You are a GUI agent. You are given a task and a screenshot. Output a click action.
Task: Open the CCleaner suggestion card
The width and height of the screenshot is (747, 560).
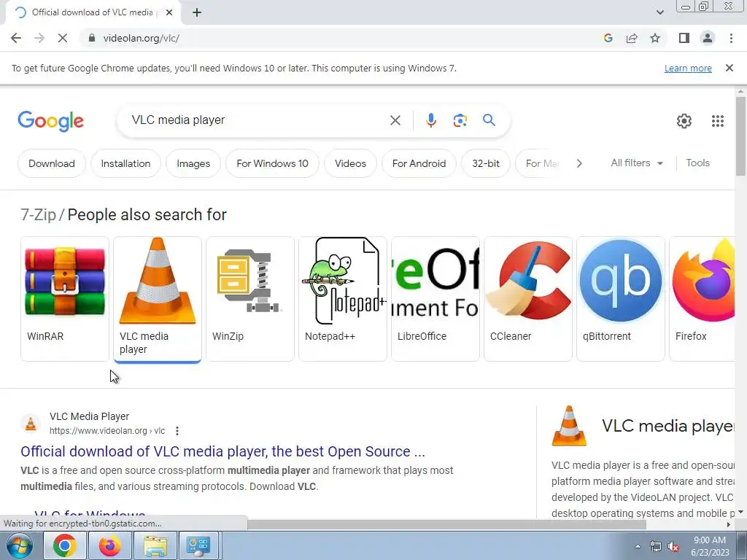pos(528,298)
